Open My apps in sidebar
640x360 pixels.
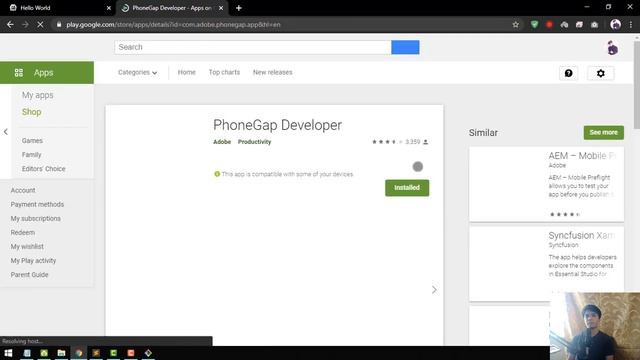pos(38,95)
